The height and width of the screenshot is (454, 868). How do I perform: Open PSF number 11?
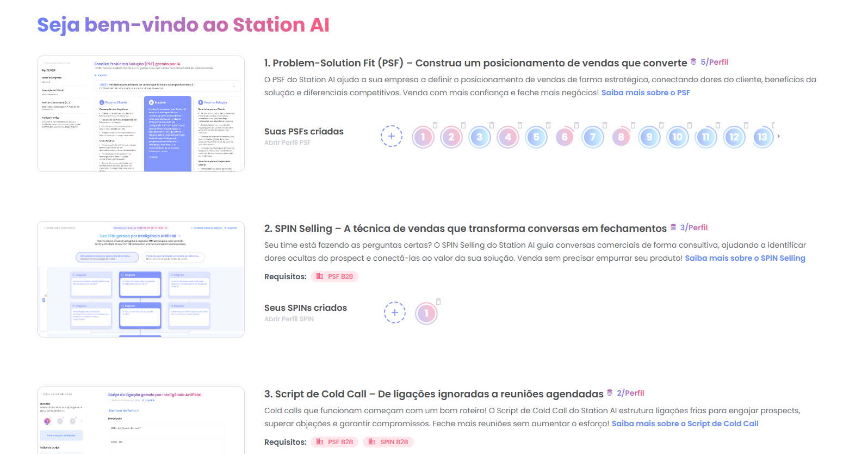(706, 137)
